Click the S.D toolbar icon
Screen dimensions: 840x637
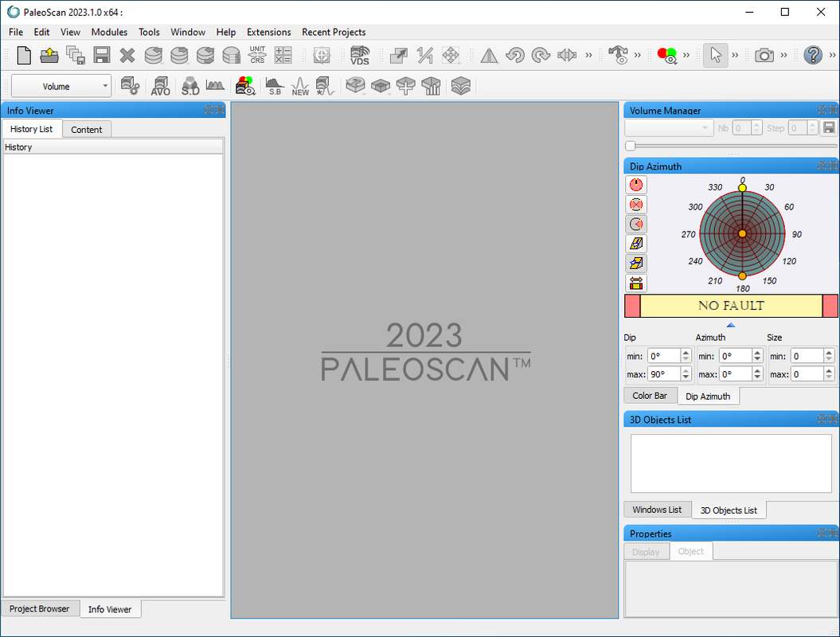click(x=190, y=86)
